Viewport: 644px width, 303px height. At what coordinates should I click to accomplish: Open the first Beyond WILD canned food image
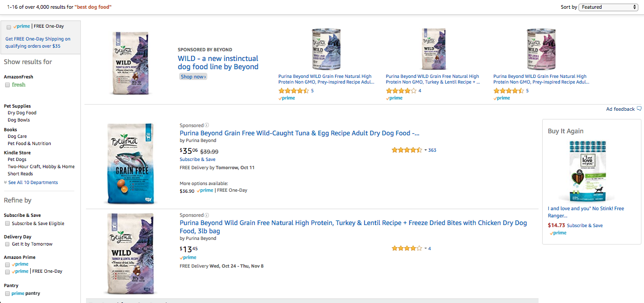(x=326, y=49)
